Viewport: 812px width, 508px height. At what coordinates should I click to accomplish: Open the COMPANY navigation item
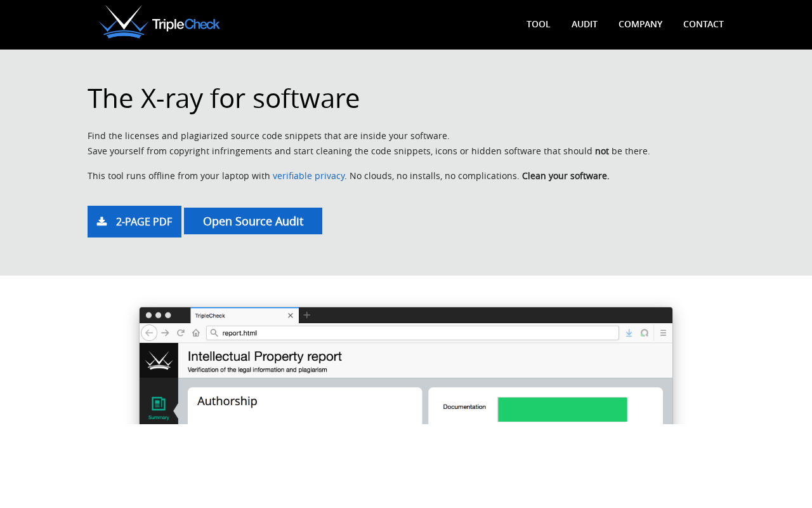click(x=640, y=24)
